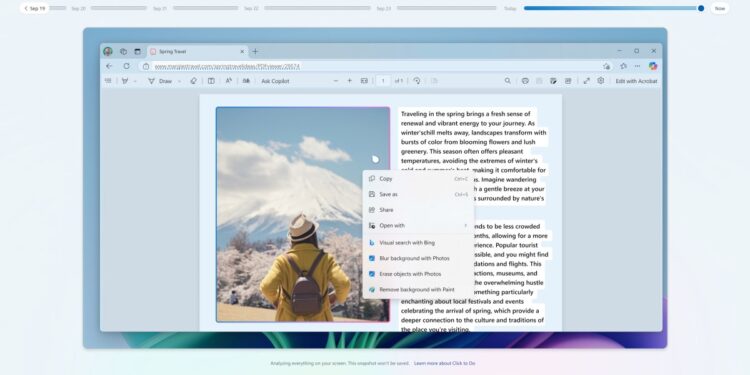
Task: Open the workspaces icon beside the avatar
Action: pos(123,51)
